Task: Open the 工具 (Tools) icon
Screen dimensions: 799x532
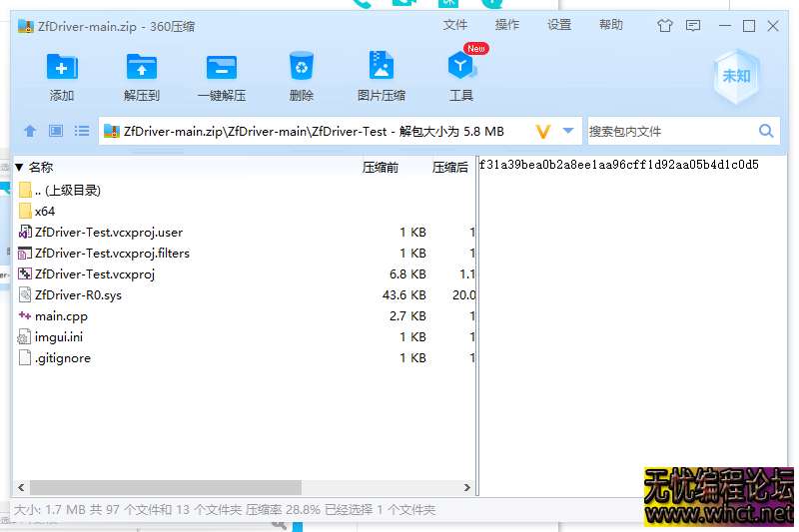Action: click(460, 68)
